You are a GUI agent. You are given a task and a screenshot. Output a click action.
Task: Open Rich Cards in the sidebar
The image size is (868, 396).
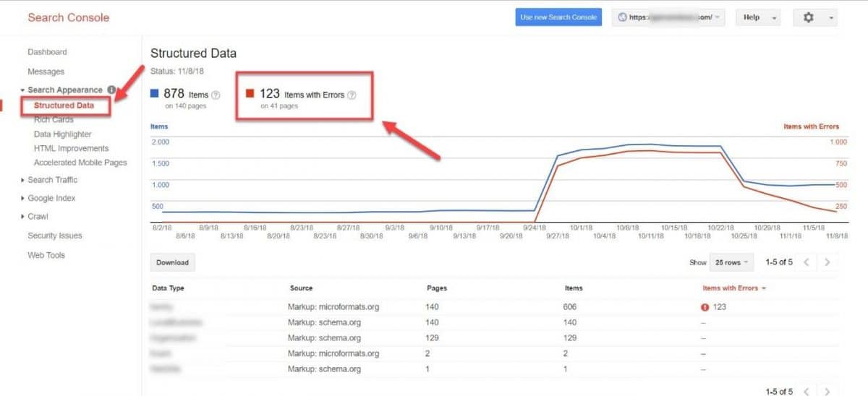point(54,120)
